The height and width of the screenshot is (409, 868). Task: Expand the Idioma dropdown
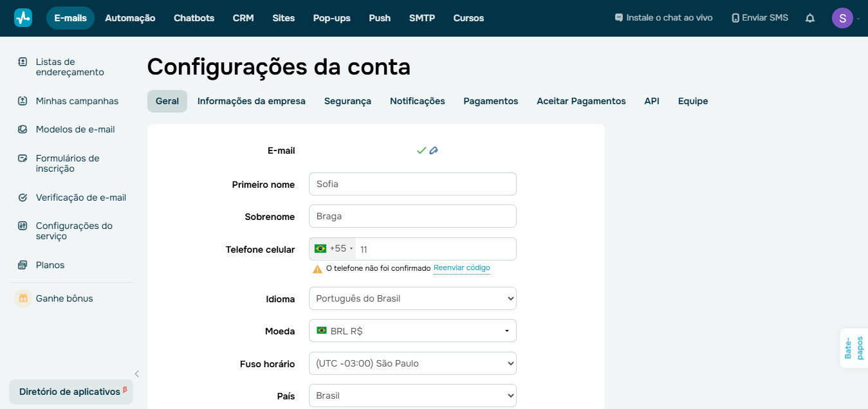click(412, 298)
